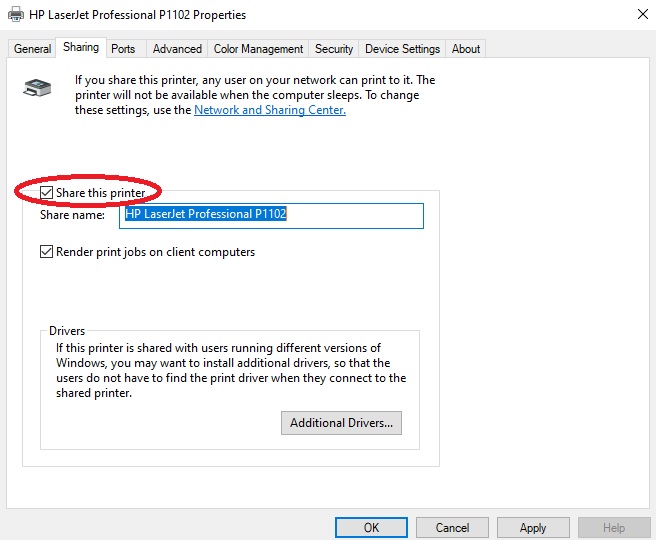Viewport: 656px width, 540px height.
Task: Click the Additional Drivers button
Action: [341, 423]
